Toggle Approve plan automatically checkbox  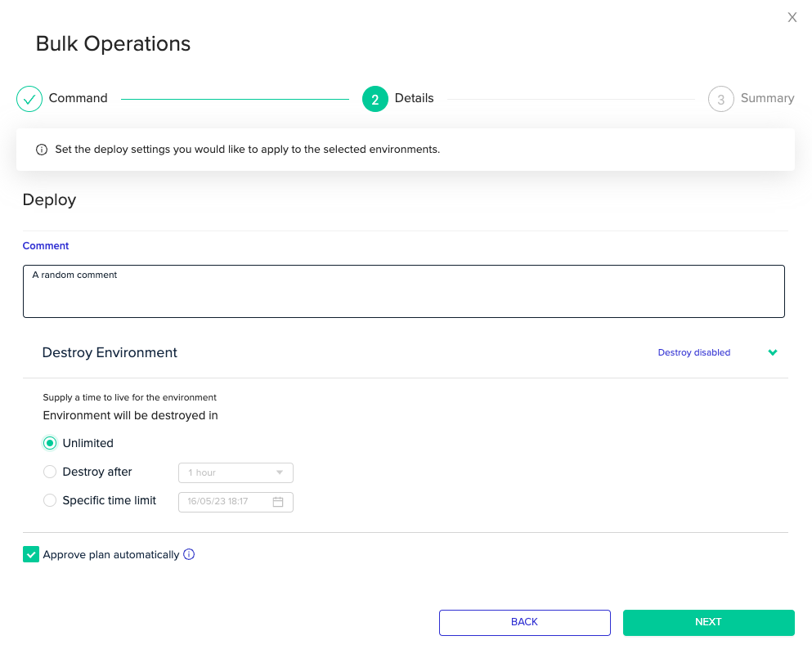tap(31, 554)
